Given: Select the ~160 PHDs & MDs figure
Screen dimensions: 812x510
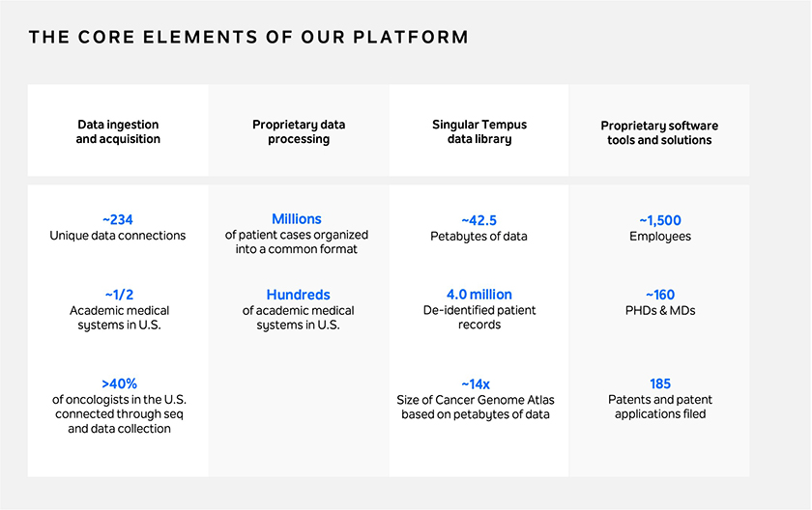Looking at the screenshot, I should [660, 295].
